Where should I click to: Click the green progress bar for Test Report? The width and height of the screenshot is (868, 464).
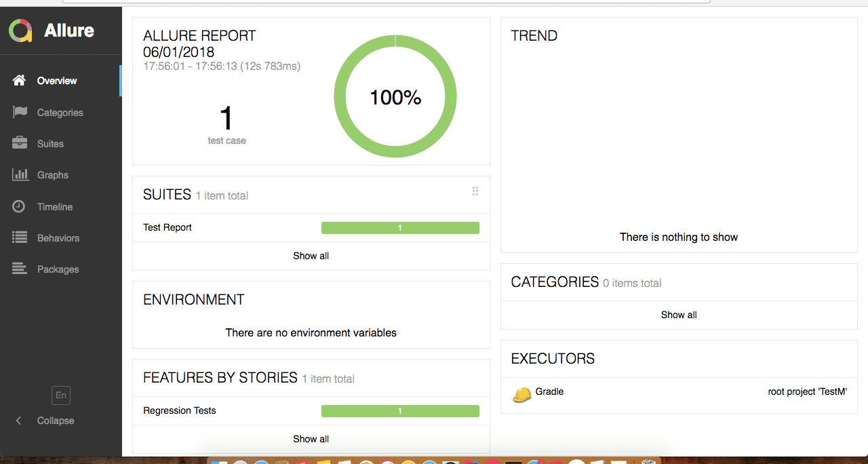tap(400, 227)
